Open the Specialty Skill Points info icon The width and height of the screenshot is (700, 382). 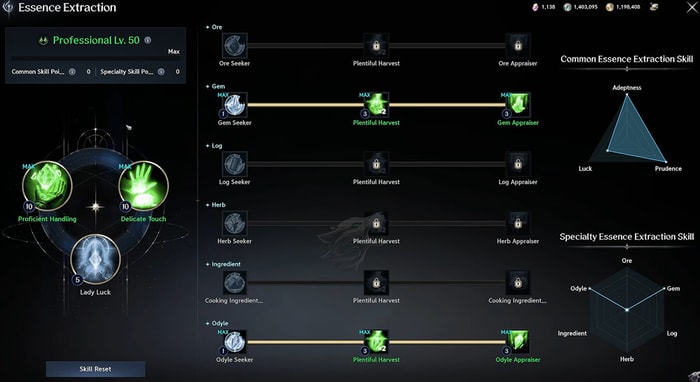[x=161, y=71]
